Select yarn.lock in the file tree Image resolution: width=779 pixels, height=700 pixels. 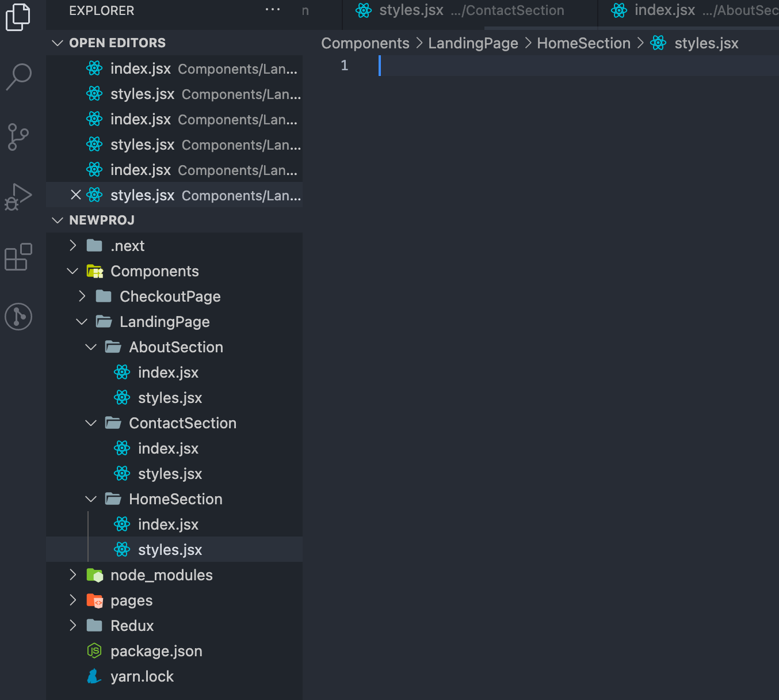click(142, 676)
